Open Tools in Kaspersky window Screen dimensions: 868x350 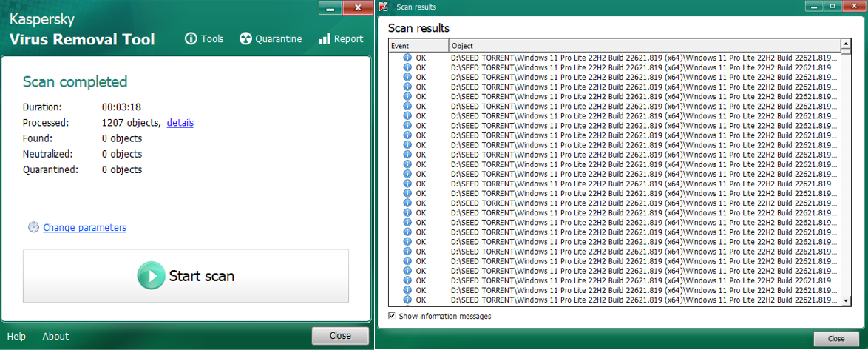[204, 38]
